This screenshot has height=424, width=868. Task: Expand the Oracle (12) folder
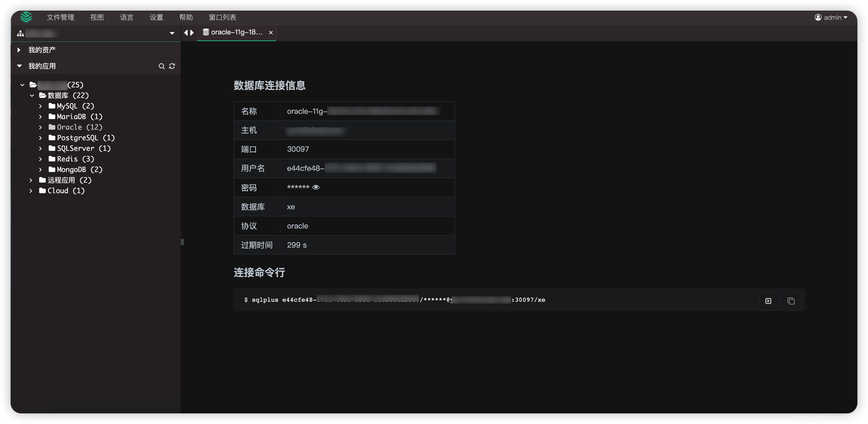pyautogui.click(x=40, y=127)
